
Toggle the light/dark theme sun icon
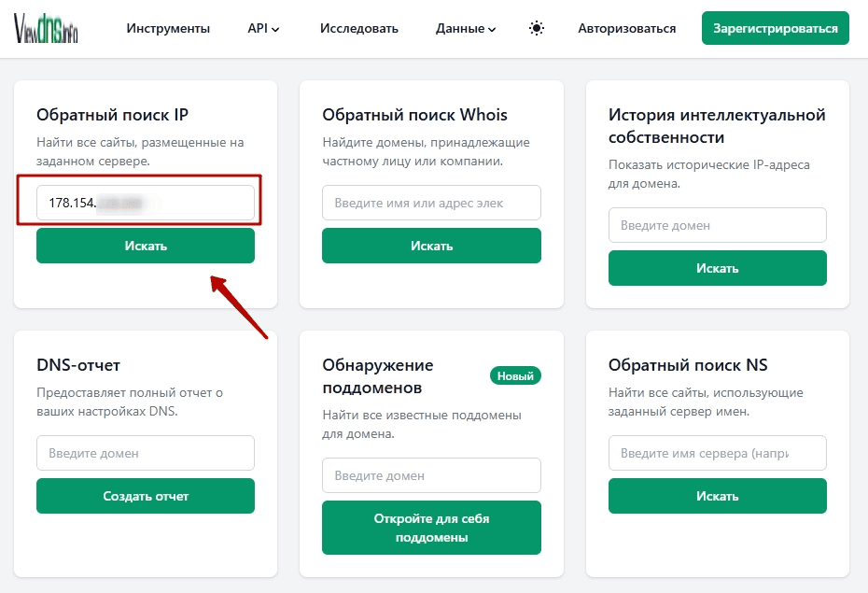coord(537,28)
